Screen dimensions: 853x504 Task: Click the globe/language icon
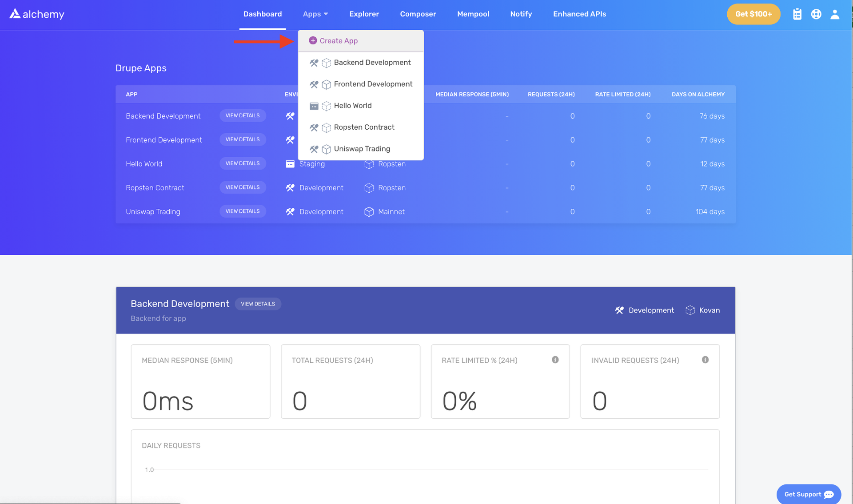tap(816, 13)
